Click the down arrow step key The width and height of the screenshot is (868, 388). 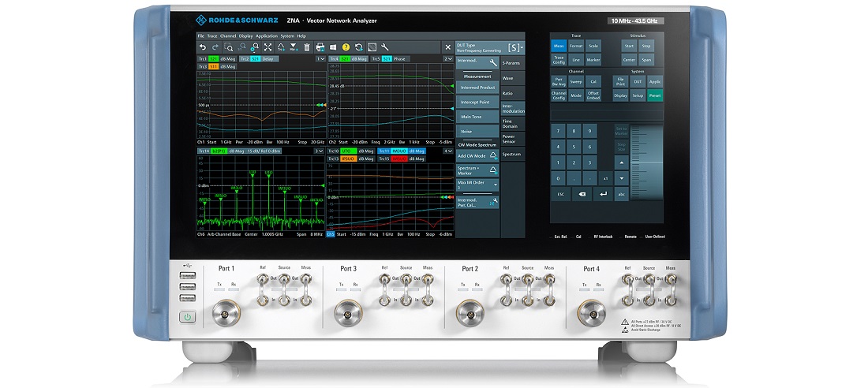click(622, 179)
